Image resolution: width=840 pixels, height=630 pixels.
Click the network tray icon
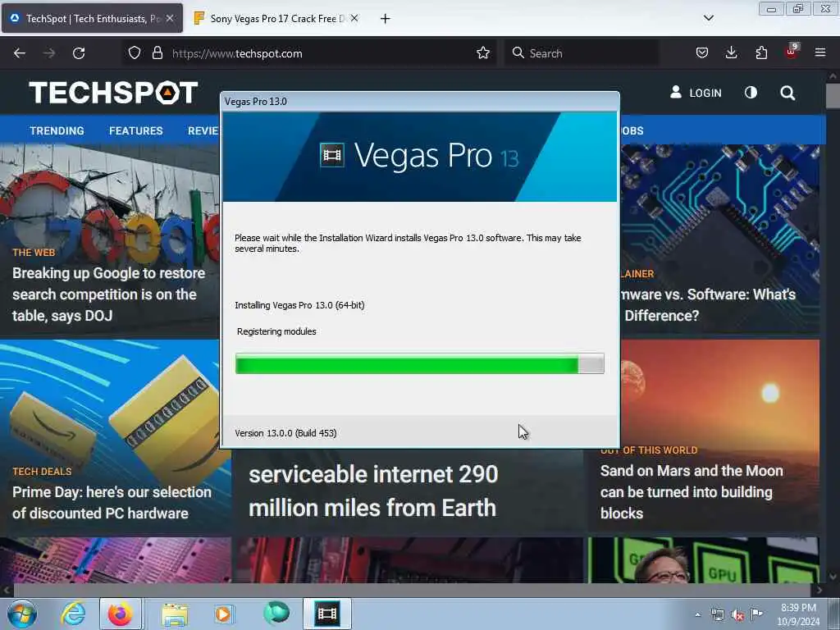pos(717,614)
